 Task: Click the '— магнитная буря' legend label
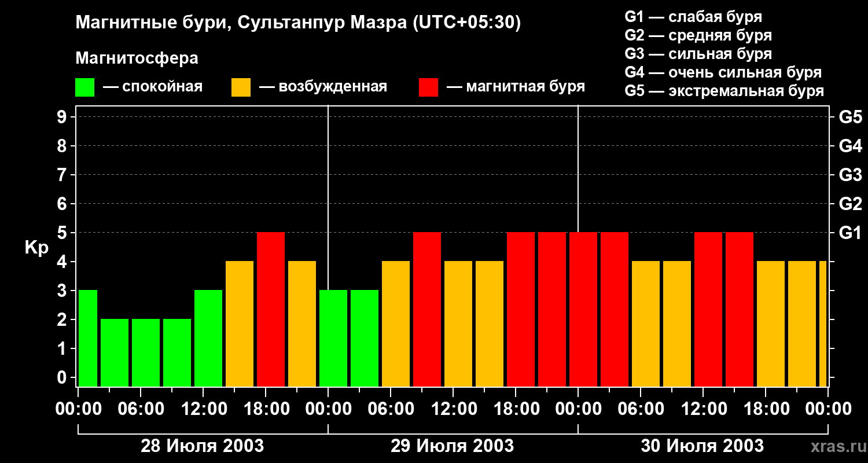pos(516,87)
